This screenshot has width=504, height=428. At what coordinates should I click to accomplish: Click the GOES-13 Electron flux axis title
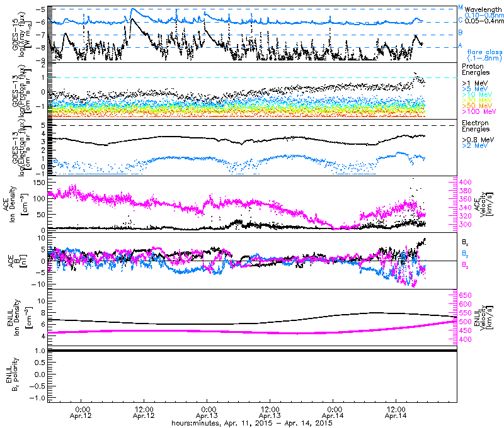click(21, 148)
